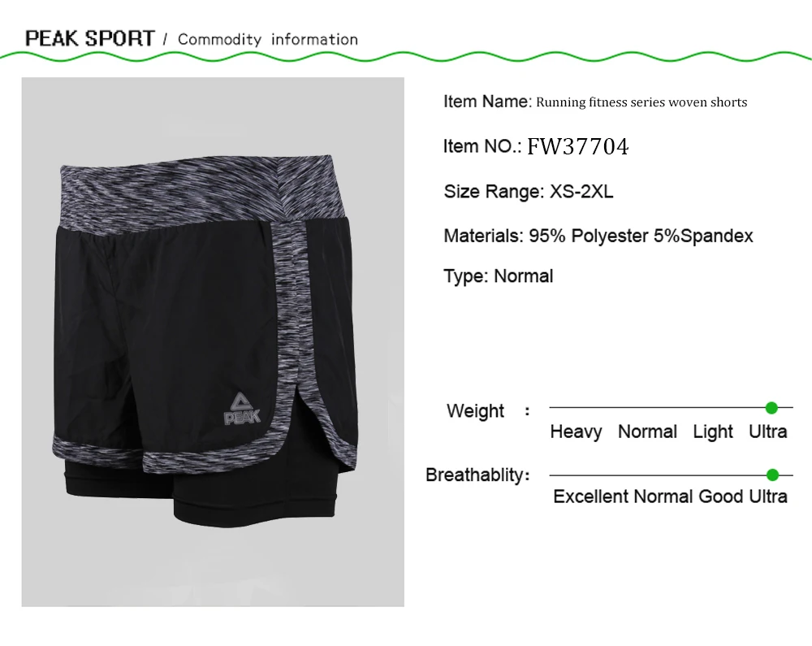The height and width of the screenshot is (646, 812).
Task: Open the shorts product photo
Action: tap(213, 342)
